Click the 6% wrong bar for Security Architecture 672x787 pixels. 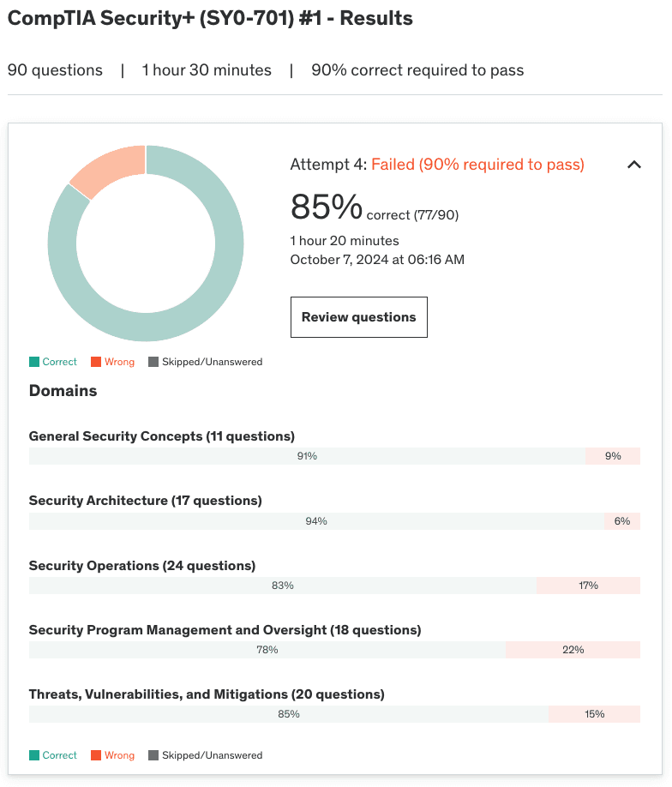[x=621, y=521]
